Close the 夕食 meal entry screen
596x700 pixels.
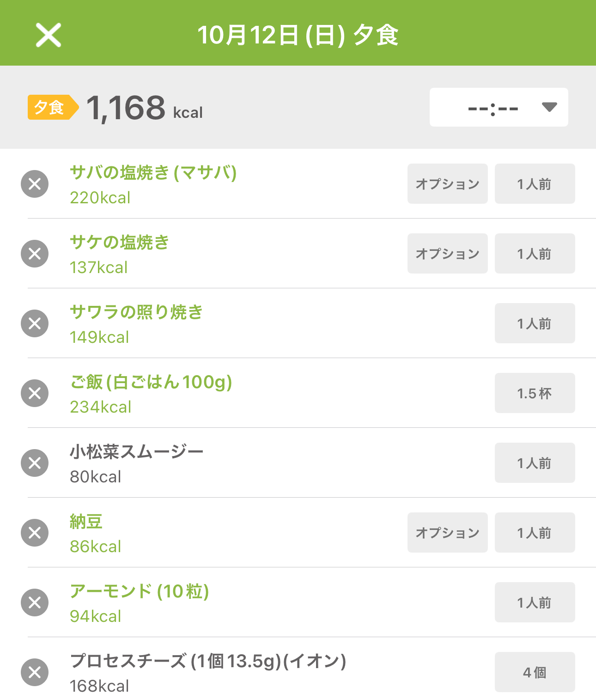[x=49, y=35]
